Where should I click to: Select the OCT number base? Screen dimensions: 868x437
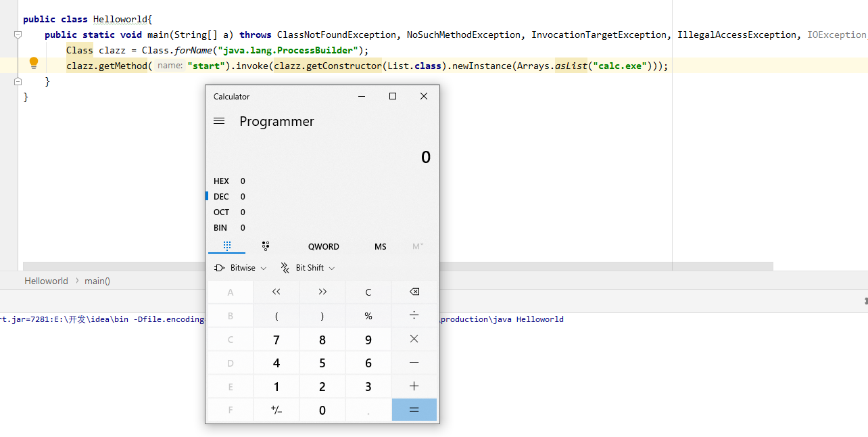[222, 212]
